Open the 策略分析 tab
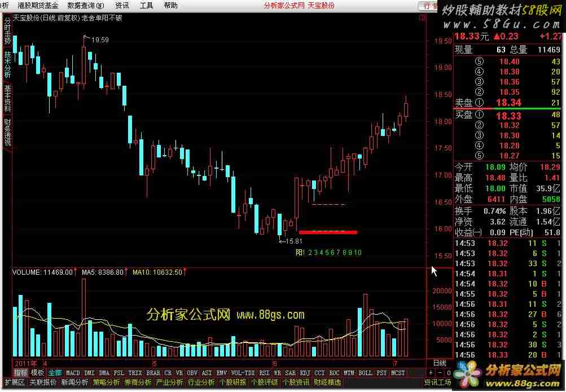The height and width of the screenshot is (392, 566). [x=107, y=382]
